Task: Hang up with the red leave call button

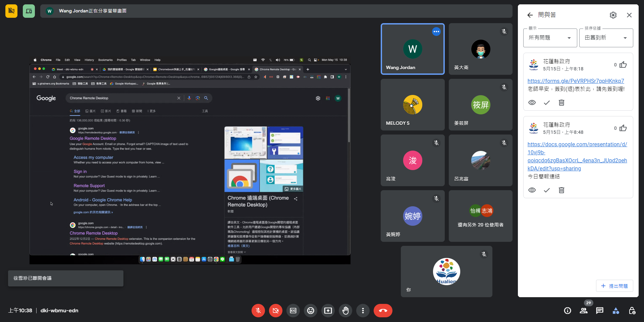Action: [x=383, y=311]
